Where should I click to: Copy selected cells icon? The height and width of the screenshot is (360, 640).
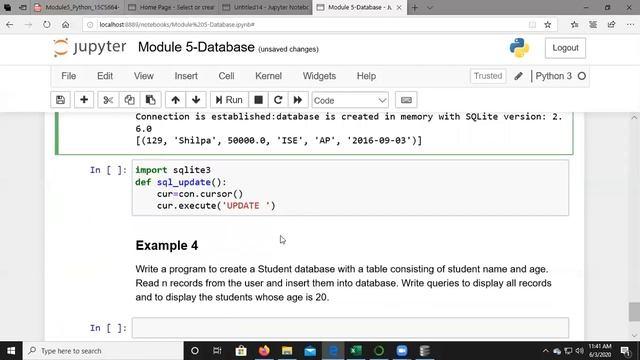(129, 100)
